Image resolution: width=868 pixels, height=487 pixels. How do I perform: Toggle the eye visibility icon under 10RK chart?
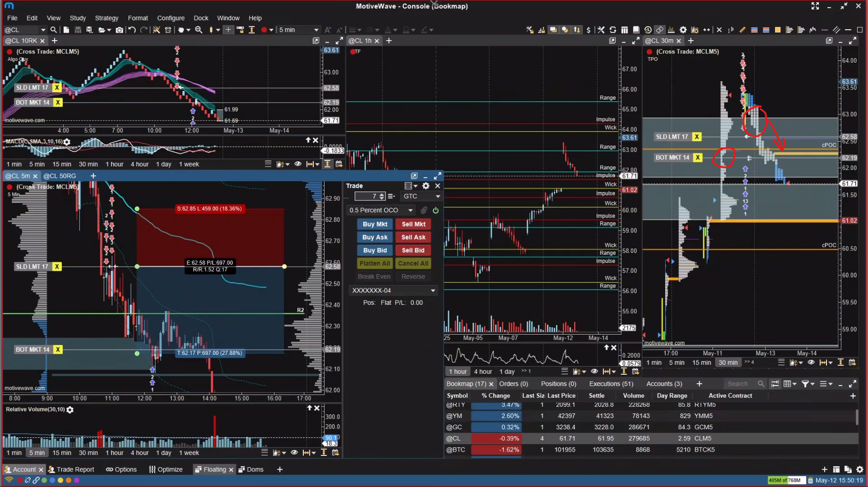coord(298,164)
